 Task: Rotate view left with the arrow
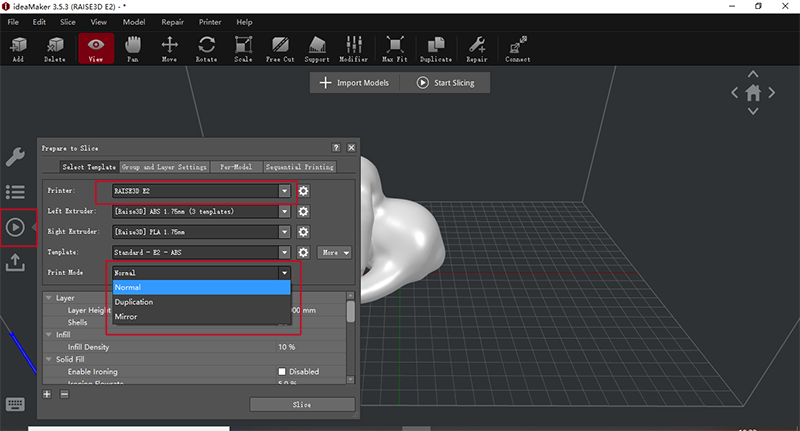tap(735, 93)
